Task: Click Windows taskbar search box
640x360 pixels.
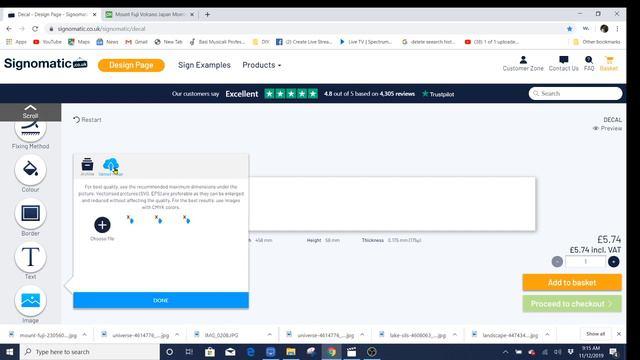Action: click(x=89, y=352)
